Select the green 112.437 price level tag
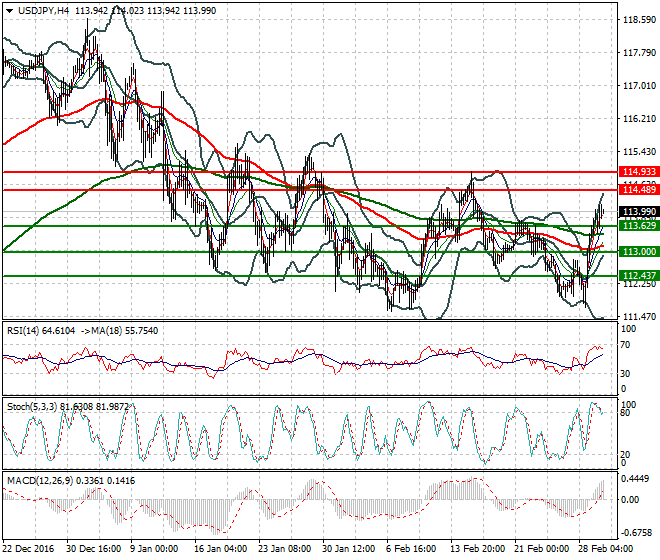 pyautogui.click(x=638, y=275)
